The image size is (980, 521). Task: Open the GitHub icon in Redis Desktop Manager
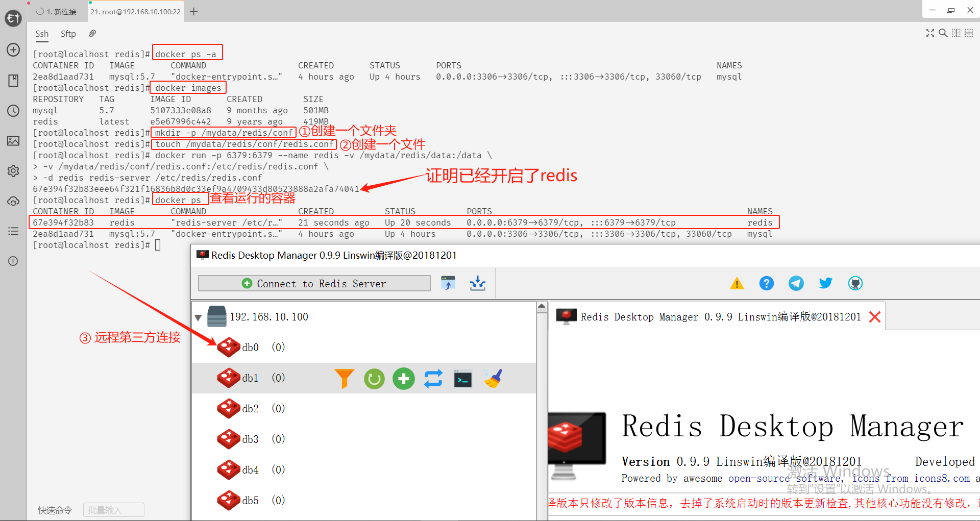pos(855,283)
